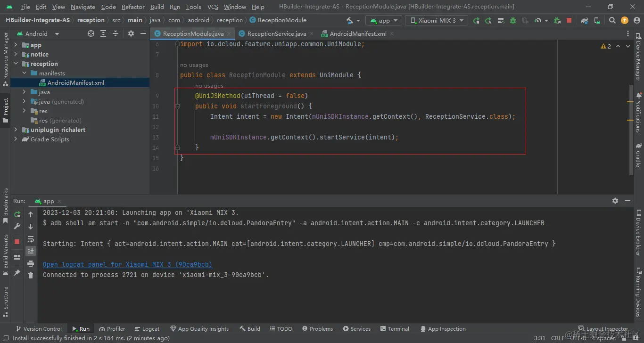
Task: Toggle Scroll to the End in console
Action: coord(31,251)
